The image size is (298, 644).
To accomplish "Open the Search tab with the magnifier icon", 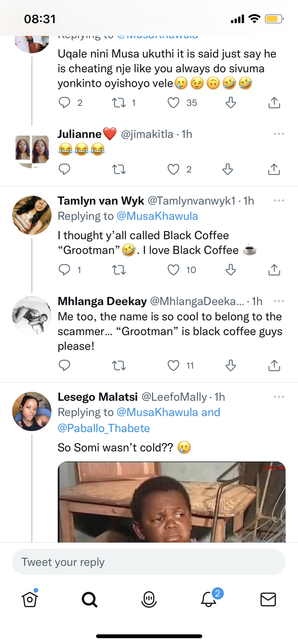I will pos(89,599).
